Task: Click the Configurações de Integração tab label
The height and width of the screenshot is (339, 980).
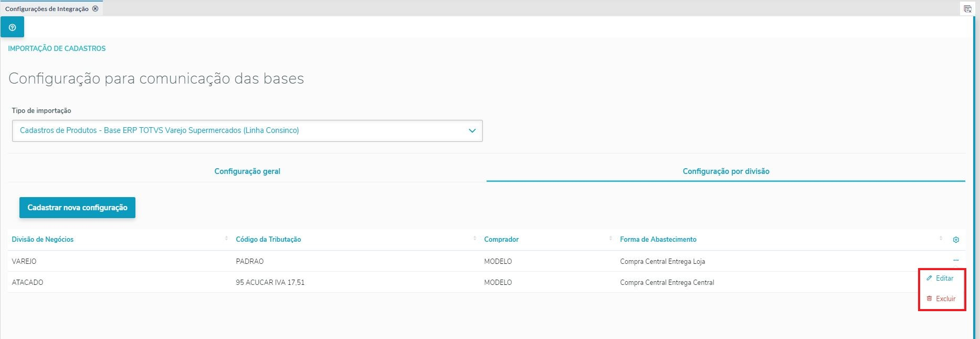Action: coord(47,9)
